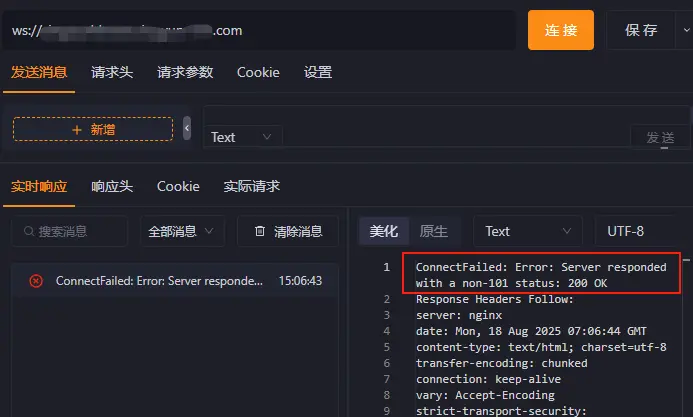Viewport: 693px width, 417px height.
Task: Collapse the message list panel chevron
Action: pos(187,128)
